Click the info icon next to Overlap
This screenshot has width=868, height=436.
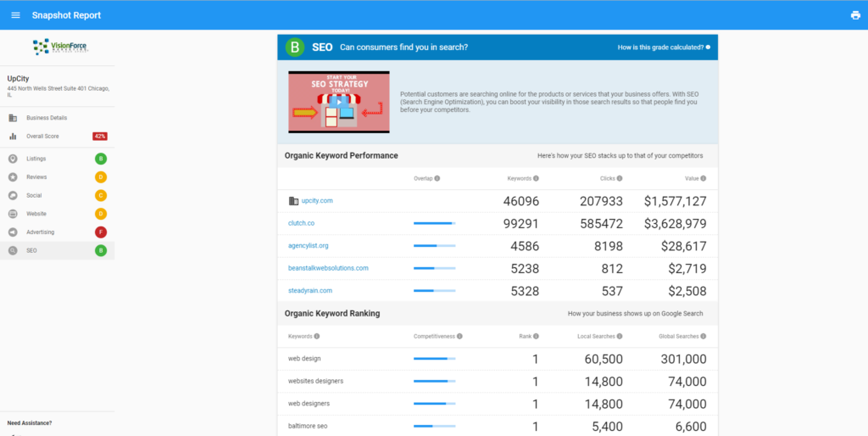(x=437, y=178)
